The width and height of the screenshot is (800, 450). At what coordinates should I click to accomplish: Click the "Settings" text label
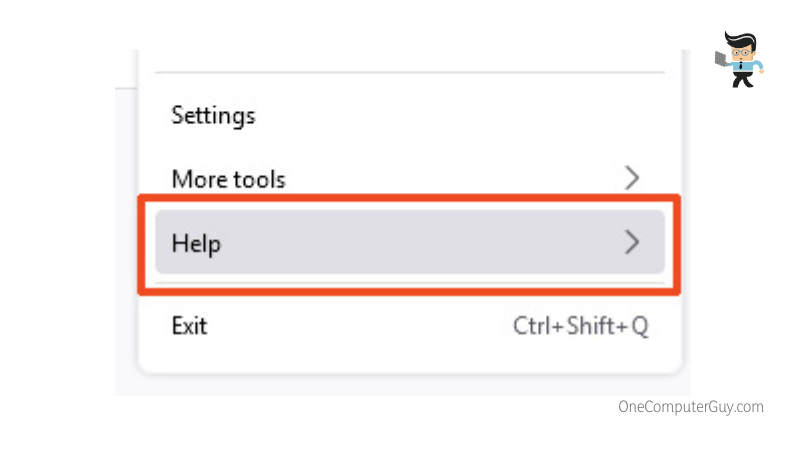213,115
